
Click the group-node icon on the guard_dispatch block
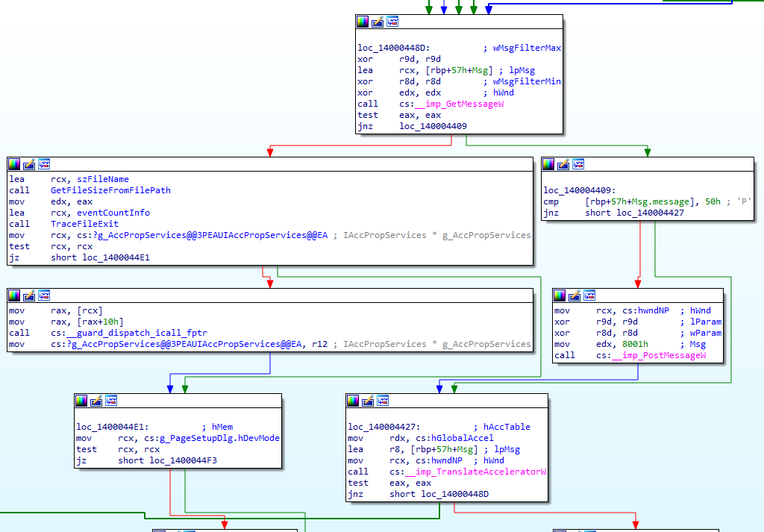[43, 295]
